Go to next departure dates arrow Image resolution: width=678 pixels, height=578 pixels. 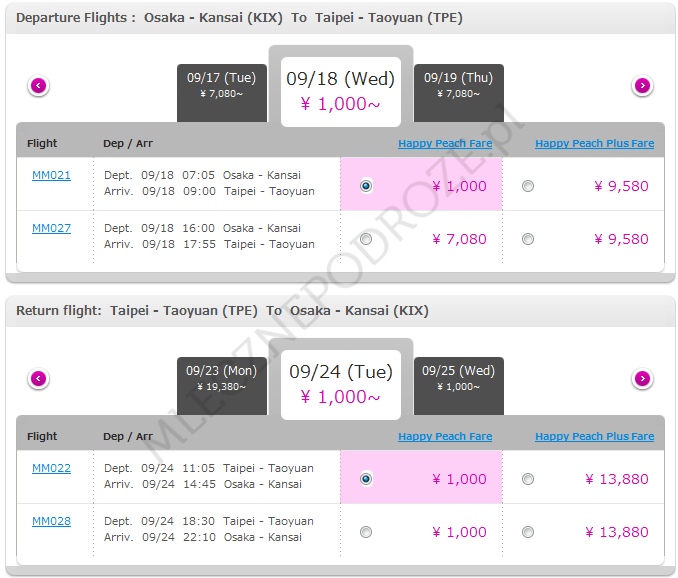(642, 86)
